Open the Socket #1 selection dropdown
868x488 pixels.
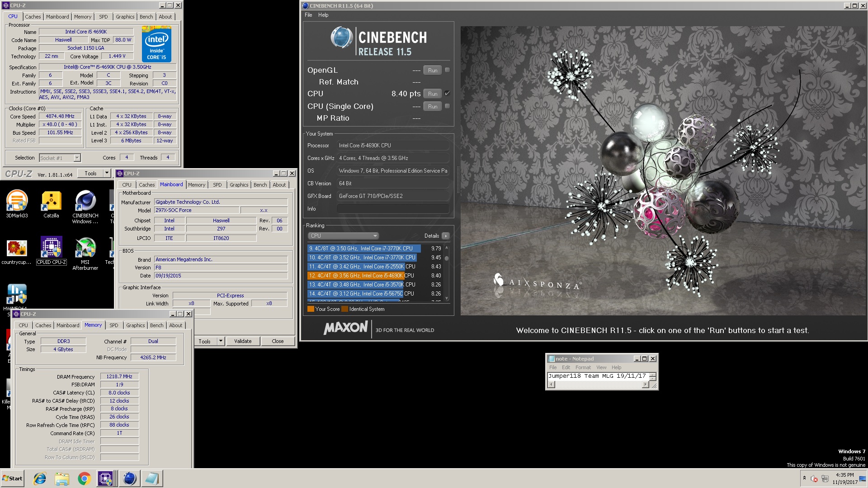pyautogui.click(x=60, y=158)
